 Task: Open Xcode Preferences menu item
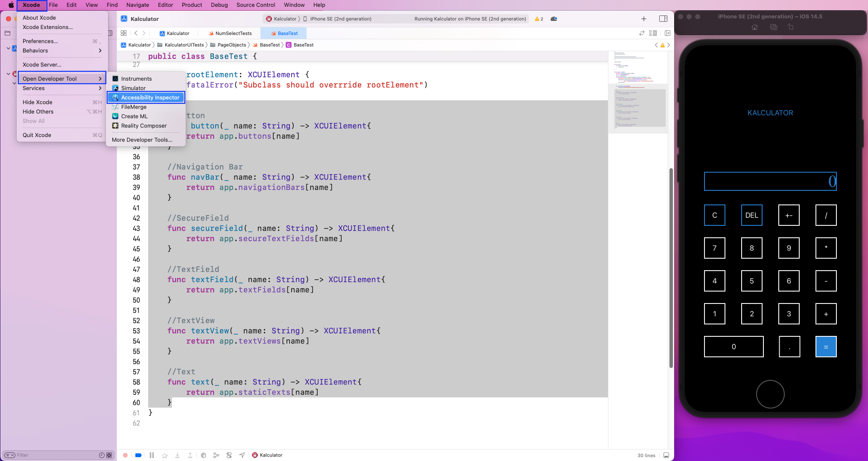tap(40, 41)
